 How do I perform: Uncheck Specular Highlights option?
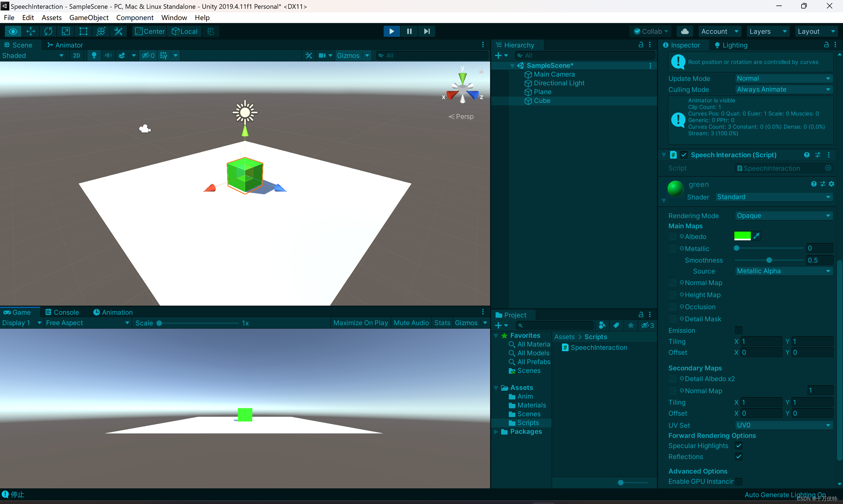pyautogui.click(x=738, y=446)
